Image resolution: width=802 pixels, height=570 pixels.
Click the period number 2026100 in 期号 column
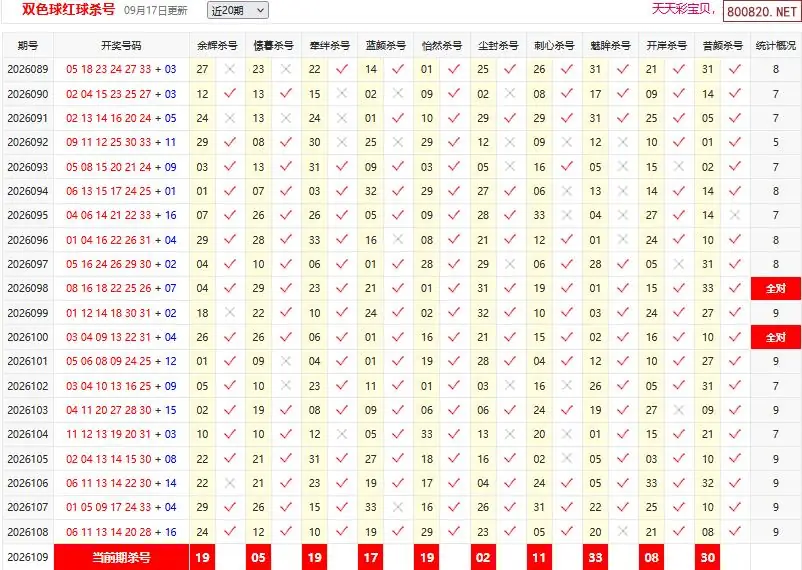[28, 337]
